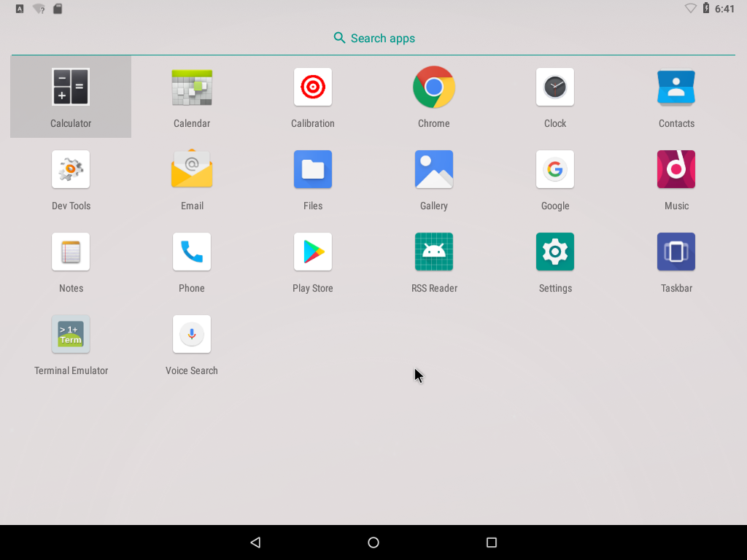747x560 pixels.
Task: Click the SD card notification icon
Action: click(x=58, y=9)
